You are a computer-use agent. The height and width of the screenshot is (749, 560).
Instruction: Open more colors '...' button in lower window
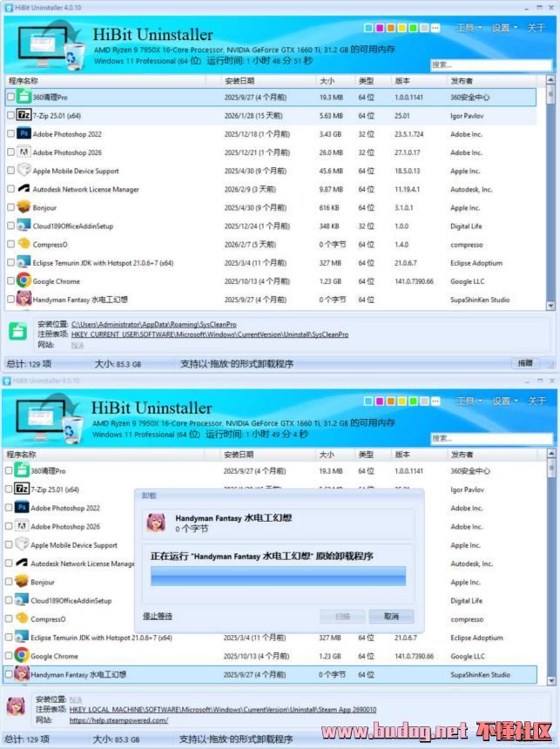[x=435, y=401]
